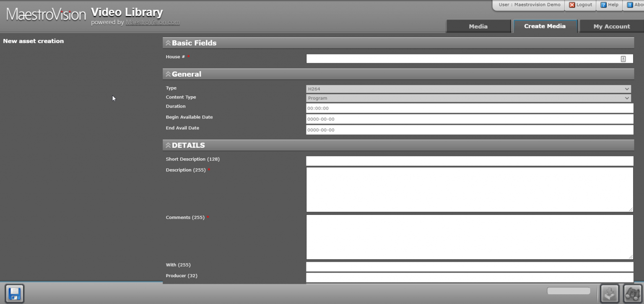This screenshot has width=644, height=304.
Task: Click the MaestroVision logo
Action: point(45,14)
